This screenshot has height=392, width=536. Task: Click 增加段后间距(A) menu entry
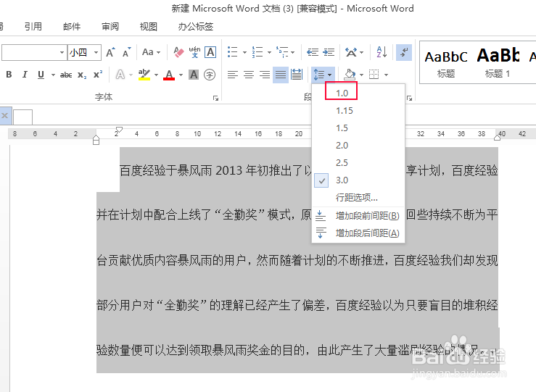tap(358, 233)
